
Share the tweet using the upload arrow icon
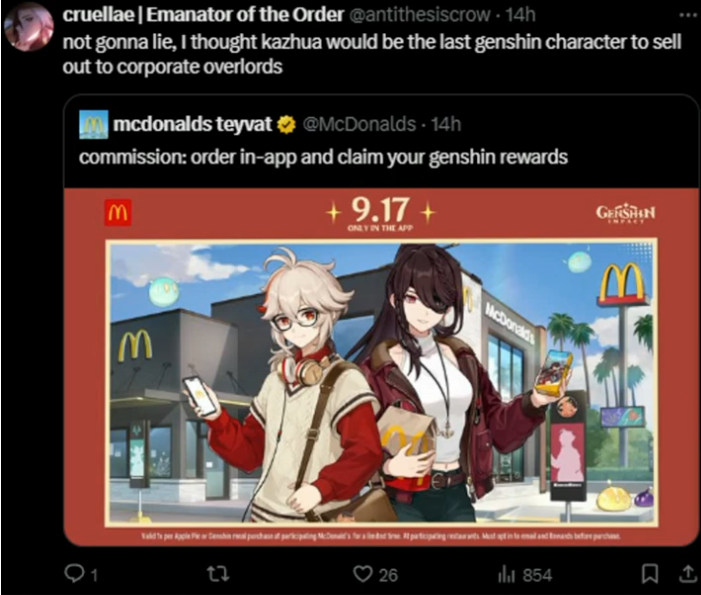tap(688, 574)
